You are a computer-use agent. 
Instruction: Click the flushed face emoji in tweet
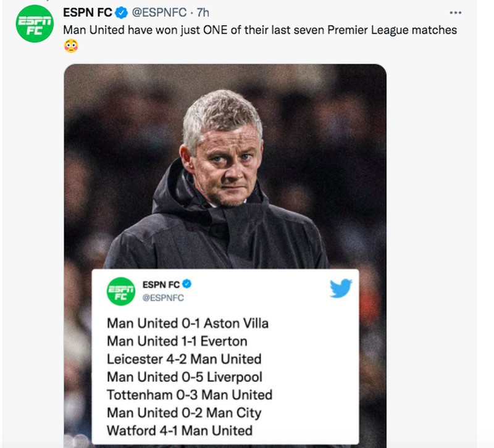(71, 46)
